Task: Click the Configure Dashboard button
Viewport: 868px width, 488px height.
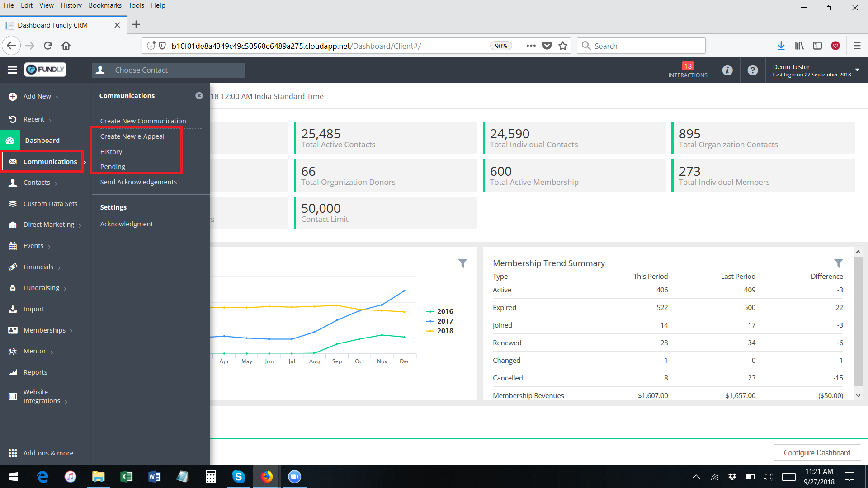Action: tap(816, 453)
